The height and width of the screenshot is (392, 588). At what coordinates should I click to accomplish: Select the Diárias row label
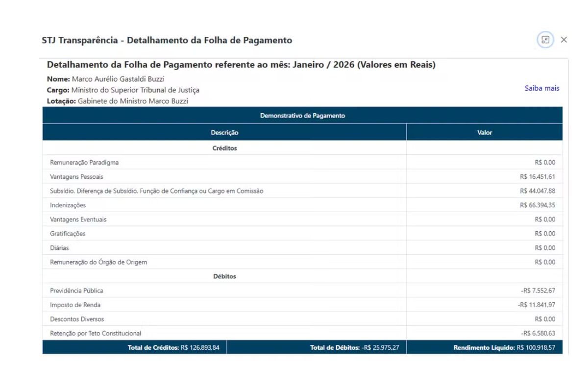[59, 248]
